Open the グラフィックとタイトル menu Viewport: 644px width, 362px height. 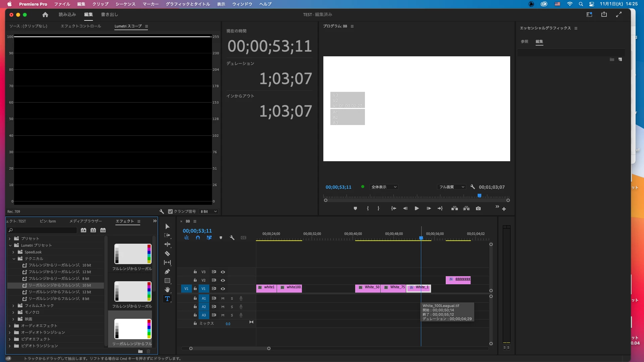188,4
